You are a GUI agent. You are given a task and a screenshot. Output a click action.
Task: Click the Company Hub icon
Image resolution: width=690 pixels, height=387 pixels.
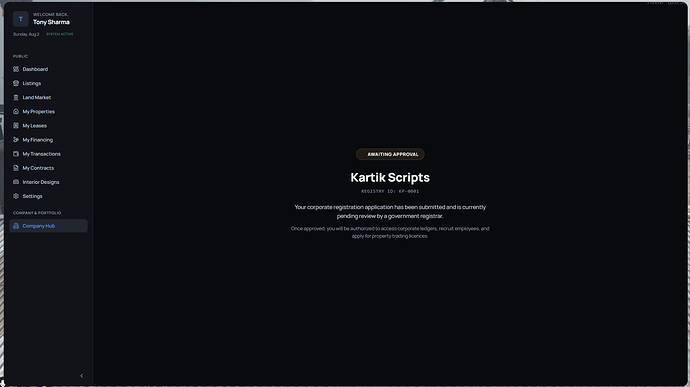point(16,226)
